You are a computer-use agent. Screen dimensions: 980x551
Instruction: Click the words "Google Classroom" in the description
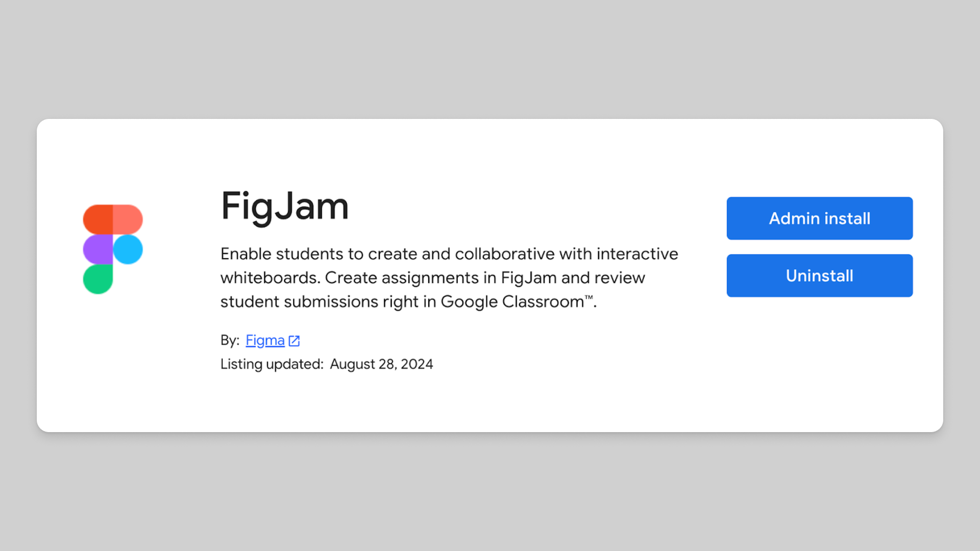click(512, 302)
